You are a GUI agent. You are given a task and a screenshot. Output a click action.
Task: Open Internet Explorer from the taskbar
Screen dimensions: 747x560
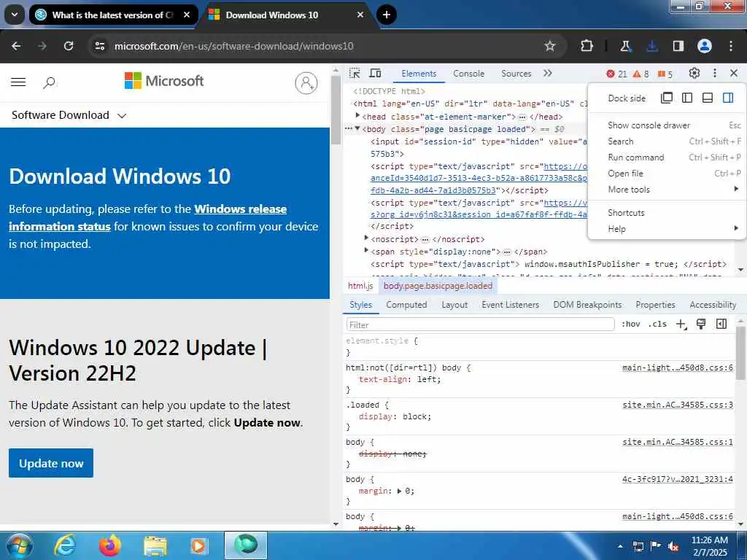65,545
